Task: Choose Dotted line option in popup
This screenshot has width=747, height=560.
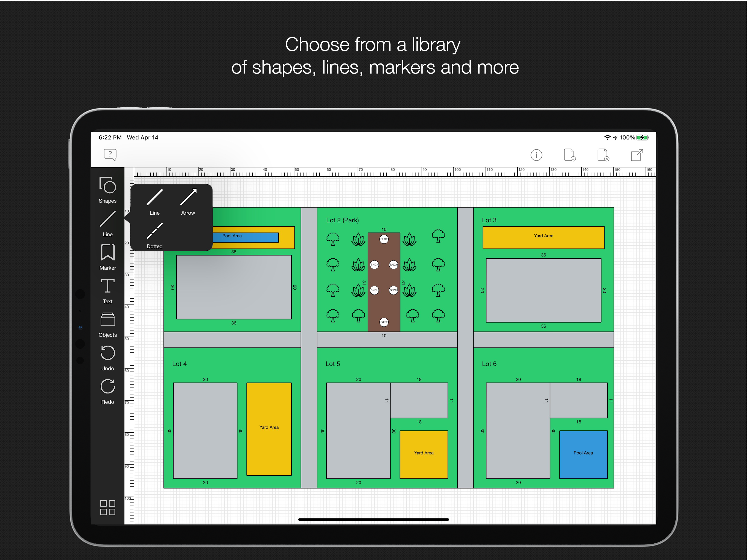Action: [155, 235]
